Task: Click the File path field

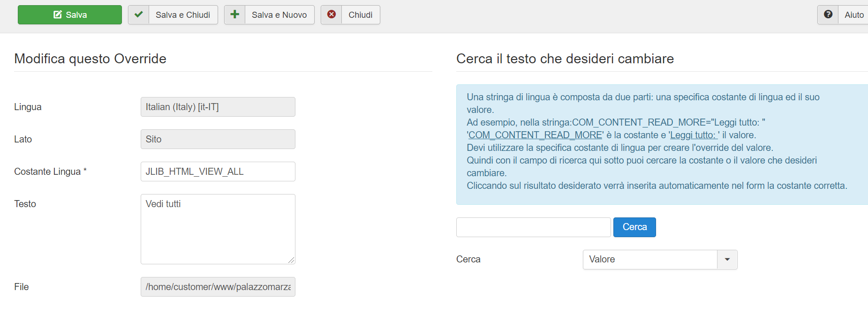Action: 218,287
